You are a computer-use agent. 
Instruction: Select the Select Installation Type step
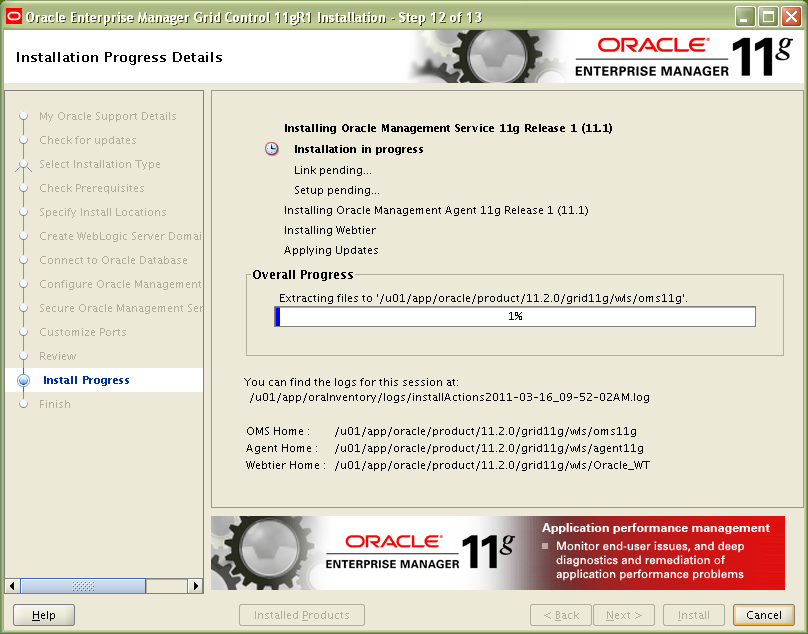(x=100, y=164)
